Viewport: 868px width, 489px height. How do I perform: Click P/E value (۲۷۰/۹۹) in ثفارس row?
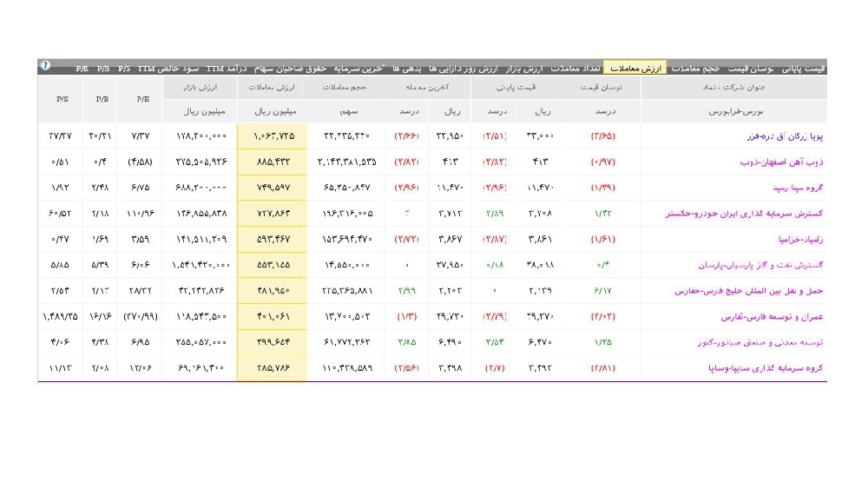[141, 316]
